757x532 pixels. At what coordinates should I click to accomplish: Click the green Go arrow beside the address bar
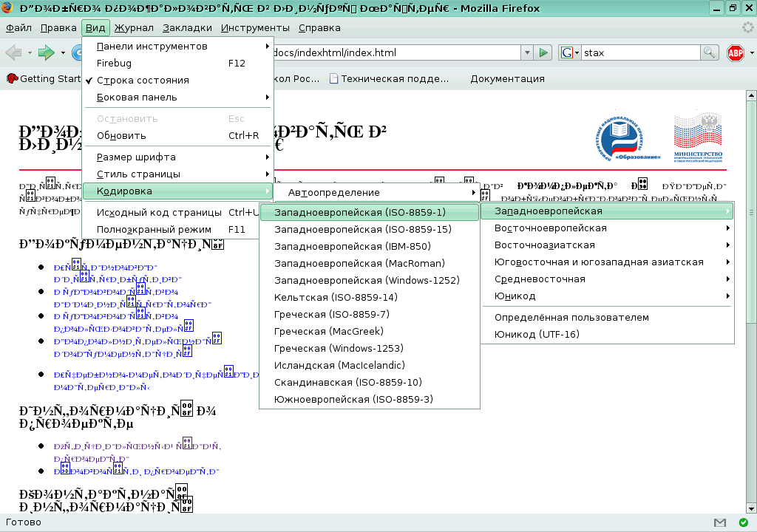click(544, 52)
